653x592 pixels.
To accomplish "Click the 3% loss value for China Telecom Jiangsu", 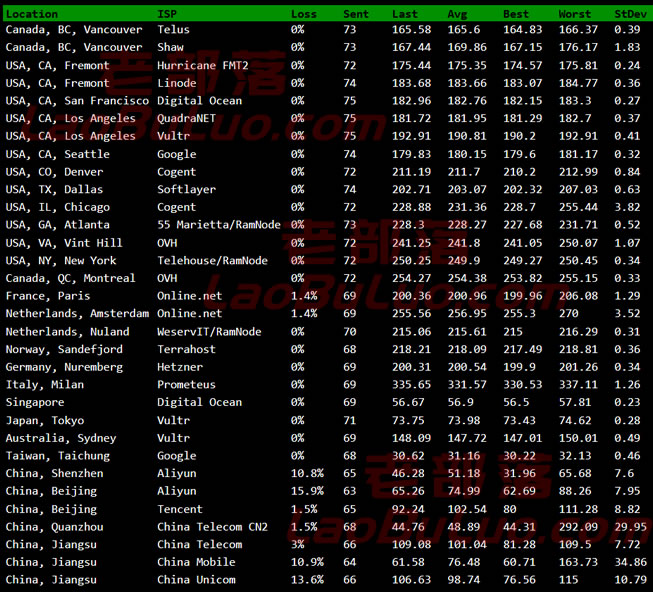I will 297,545.
